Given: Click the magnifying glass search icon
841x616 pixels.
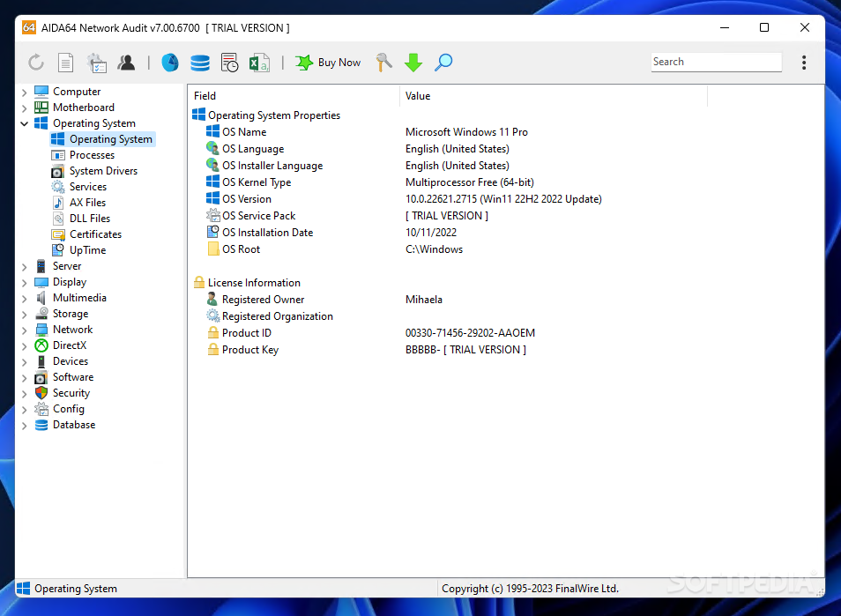Looking at the screenshot, I should tap(443, 63).
